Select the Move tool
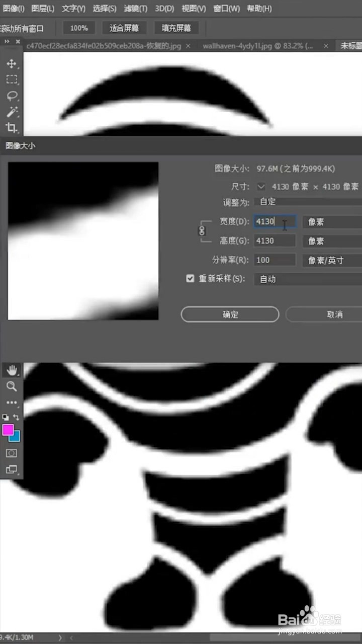 pyautogui.click(x=12, y=64)
